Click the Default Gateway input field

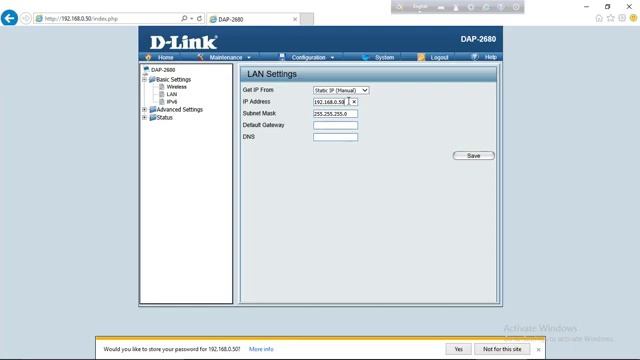[336, 125]
